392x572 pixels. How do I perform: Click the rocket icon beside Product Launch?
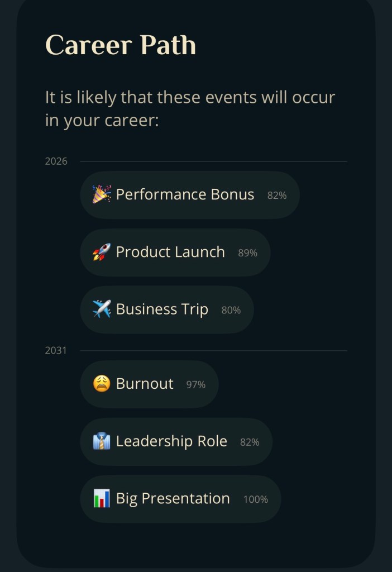coord(102,252)
